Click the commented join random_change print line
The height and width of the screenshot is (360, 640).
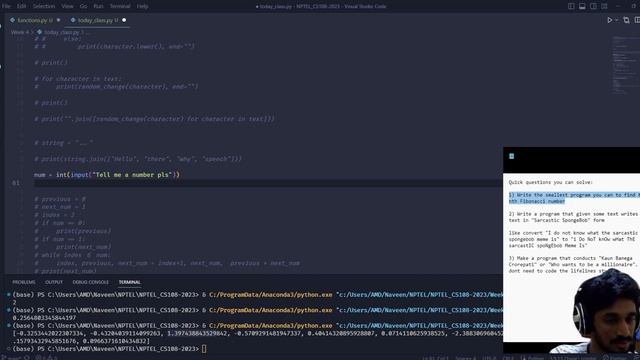pos(154,119)
